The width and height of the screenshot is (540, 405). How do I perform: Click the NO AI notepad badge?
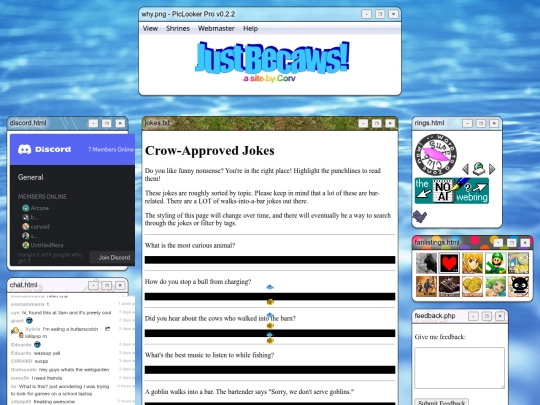pos(443,190)
